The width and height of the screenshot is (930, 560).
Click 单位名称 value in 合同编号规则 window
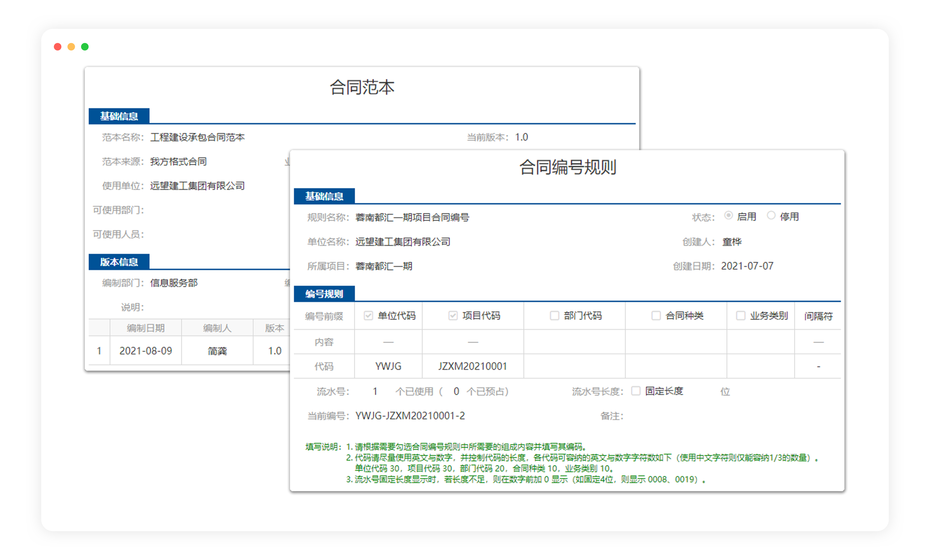(x=403, y=242)
